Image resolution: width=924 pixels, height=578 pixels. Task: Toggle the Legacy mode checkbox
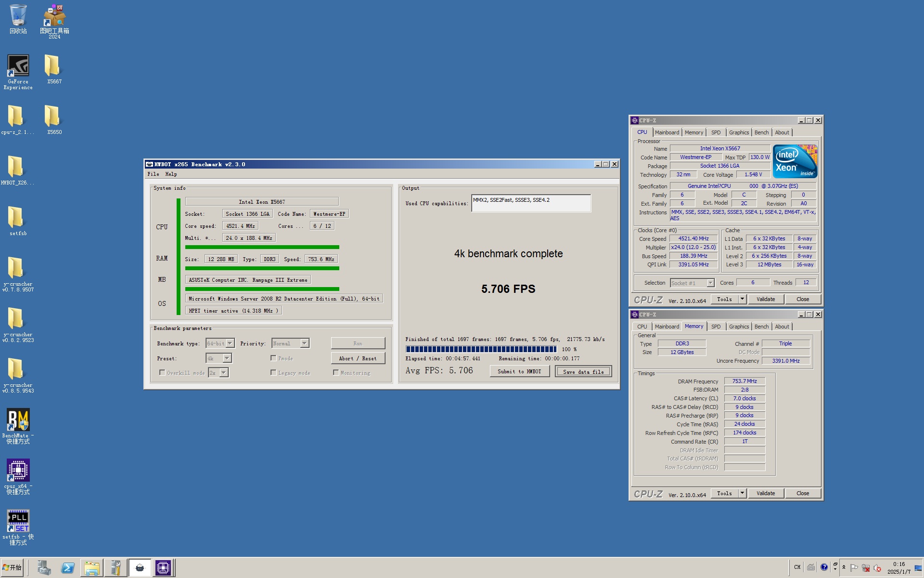click(x=273, y=372)
